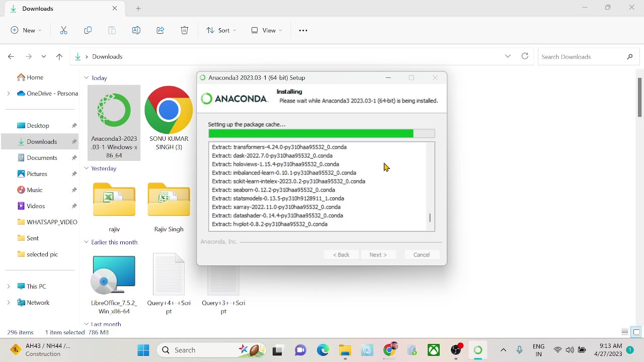Click the Back button in Anaconda Setup

tap(341, 254)
